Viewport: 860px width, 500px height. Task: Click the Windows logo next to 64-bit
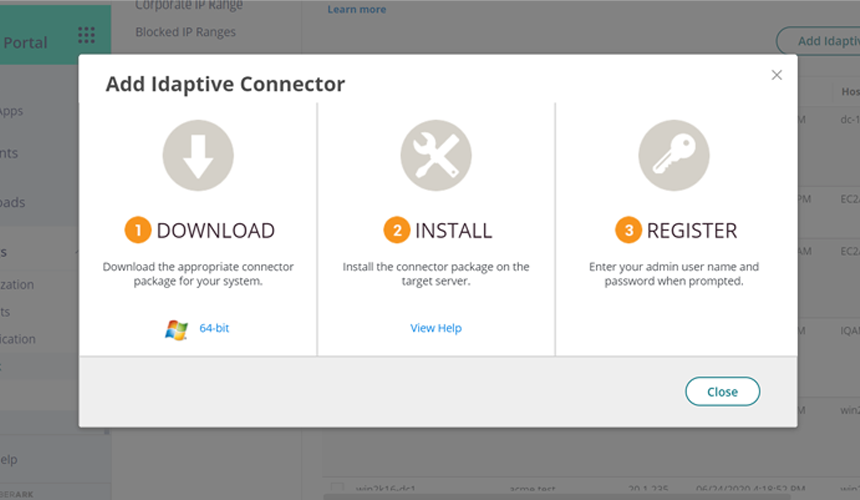point(176,329)
